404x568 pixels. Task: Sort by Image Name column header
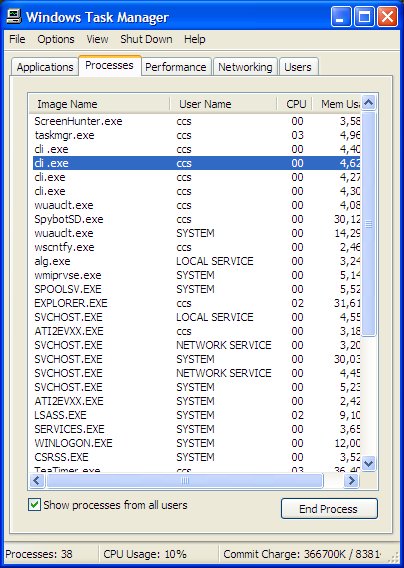coord(99,104)
